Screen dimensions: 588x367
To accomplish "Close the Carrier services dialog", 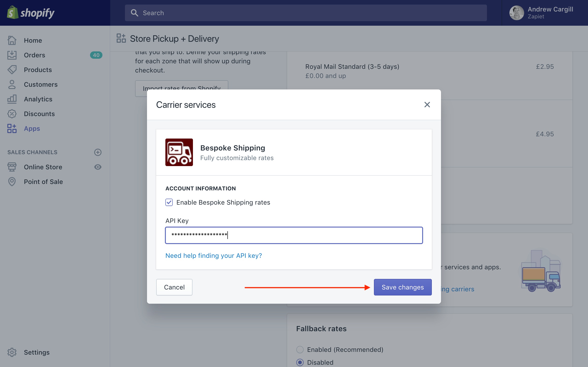I will 427,105.
